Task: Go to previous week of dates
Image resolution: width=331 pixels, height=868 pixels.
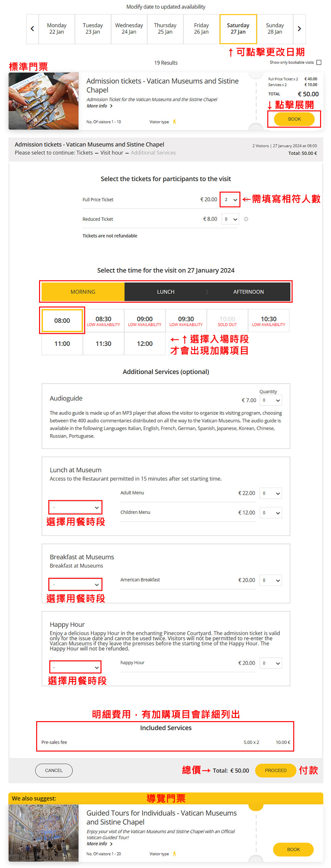Action: (x=32, y=29)
